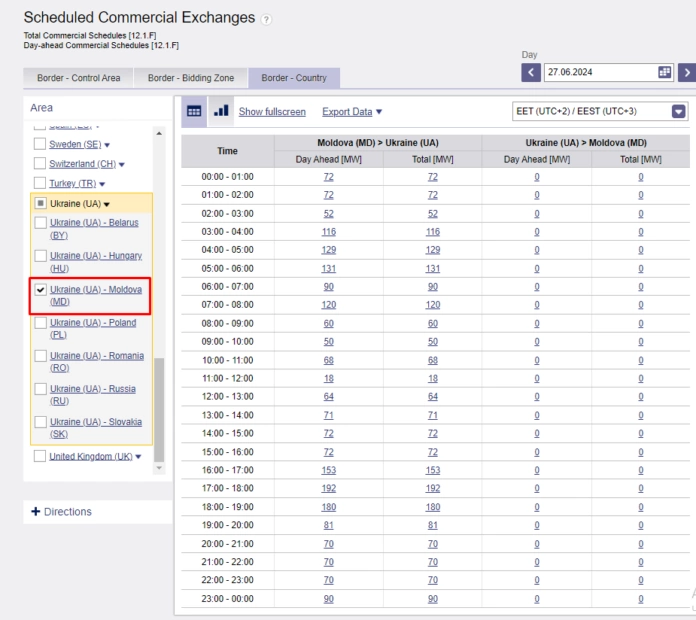Image resolution: width=696 pixels, height=620 pixels.
Task: Click the Moldova (MD) > Ukraine (UA) column header
Action: (378, 143)
